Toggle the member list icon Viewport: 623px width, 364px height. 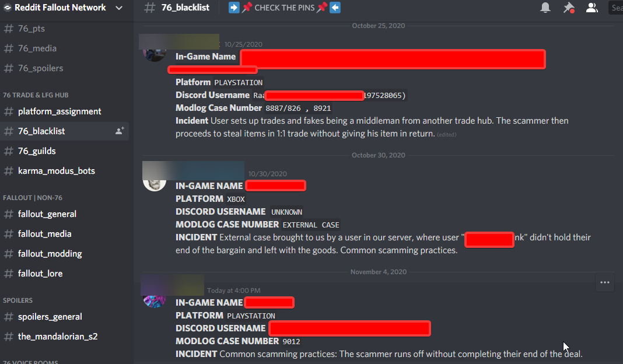pyautogui.click(x=592, y=8)
